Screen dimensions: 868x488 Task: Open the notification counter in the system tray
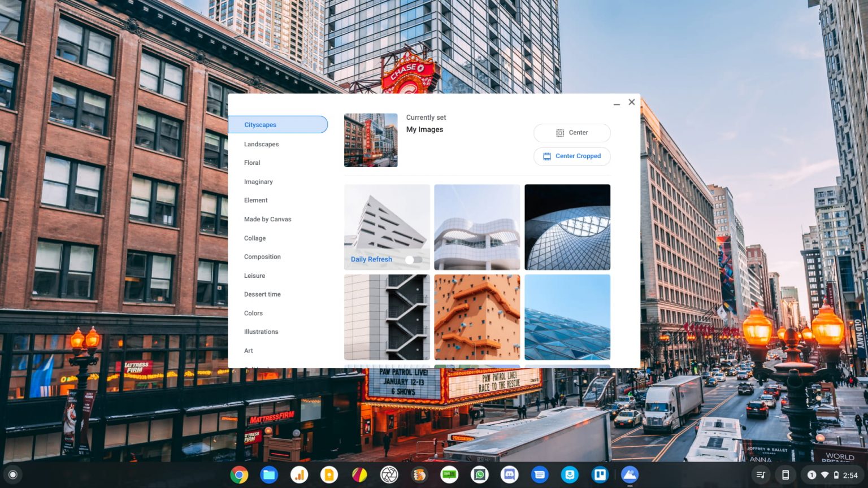812,474
